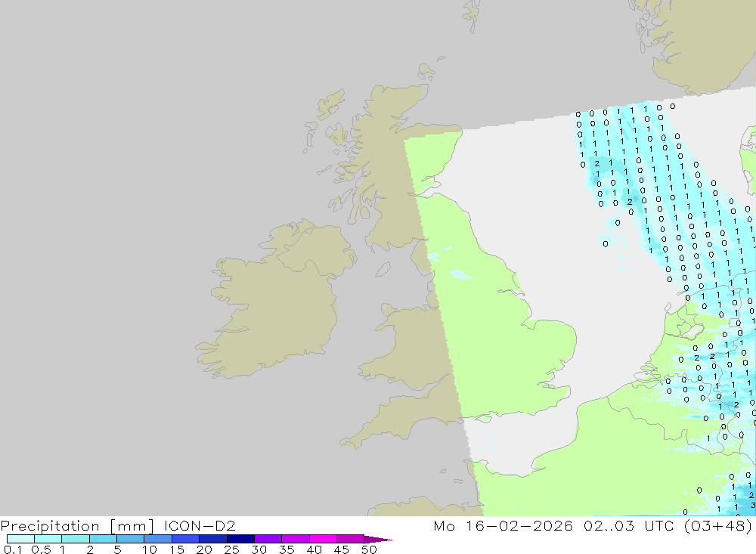756x554 pixels.
Task: Click the 1–2 mm legend color swatch
Action: pyautogui.click(x=76, y=539)
